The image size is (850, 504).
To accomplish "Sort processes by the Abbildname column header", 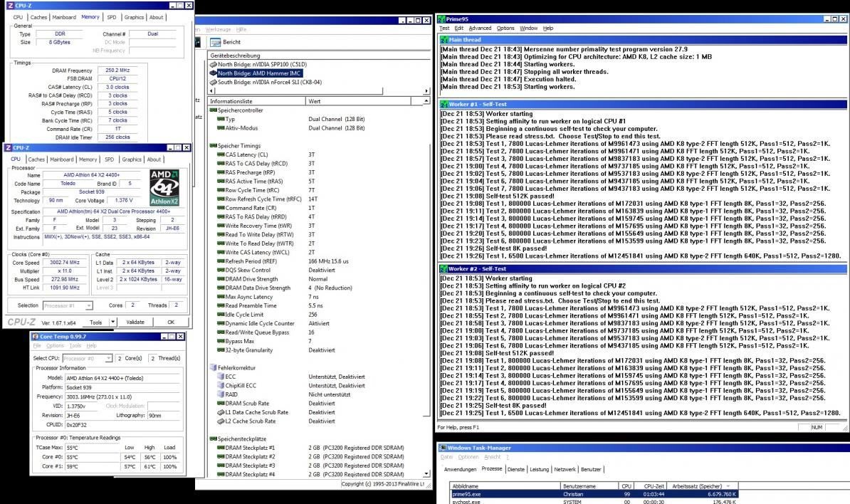I will [x=505, y=486].
